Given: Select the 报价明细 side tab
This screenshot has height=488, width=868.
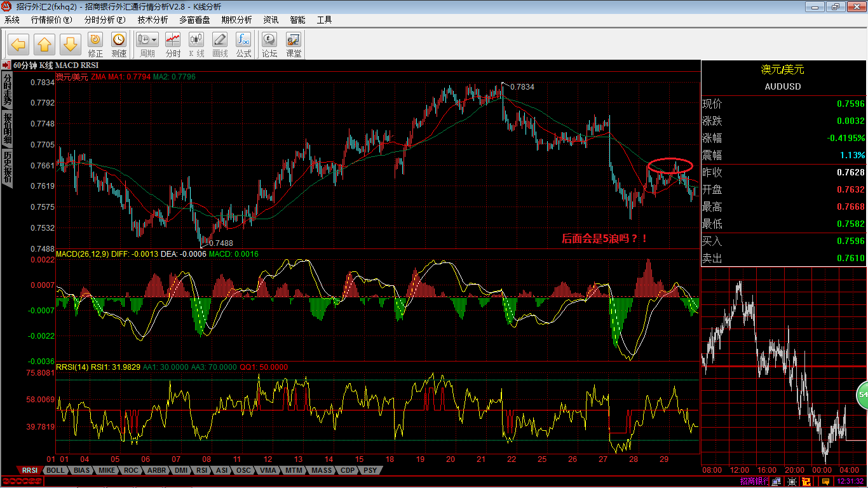Looking at the screenshot, I should point(7,129).
